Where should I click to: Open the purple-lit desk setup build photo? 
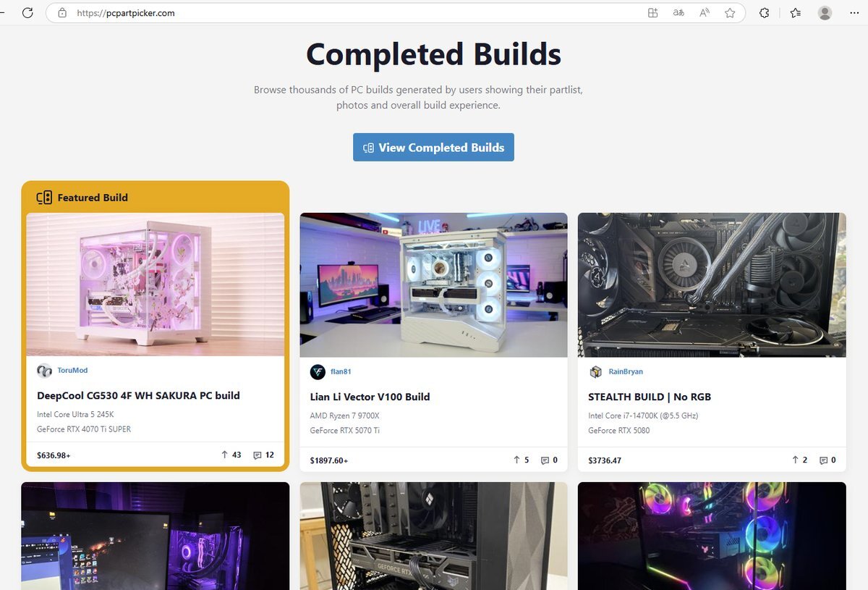coord(155,536)
